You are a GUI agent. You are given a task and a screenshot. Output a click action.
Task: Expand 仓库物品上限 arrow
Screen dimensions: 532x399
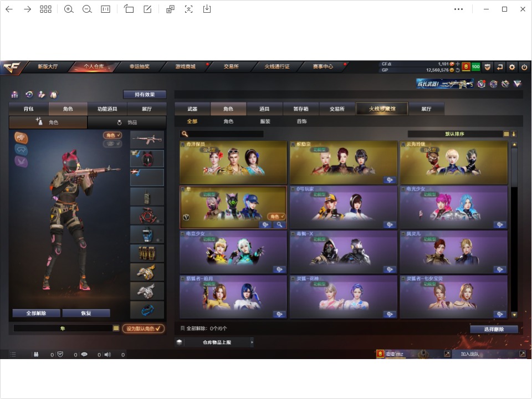(252, 342)
